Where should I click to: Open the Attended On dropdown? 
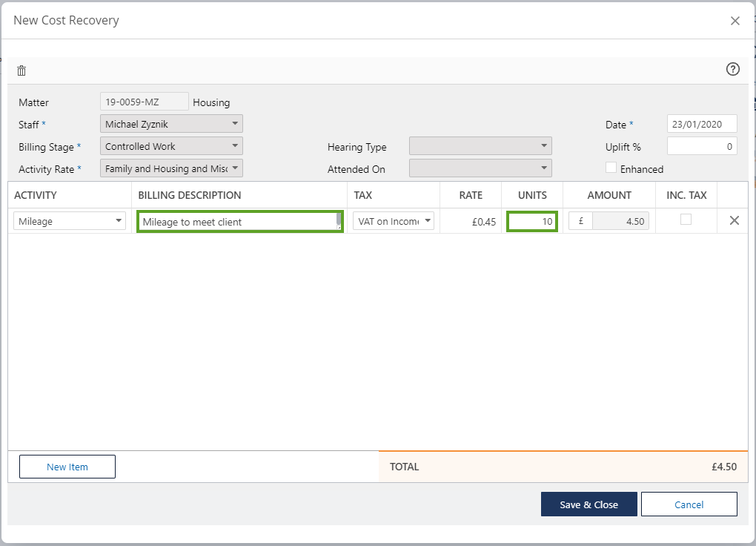[480, 168]
